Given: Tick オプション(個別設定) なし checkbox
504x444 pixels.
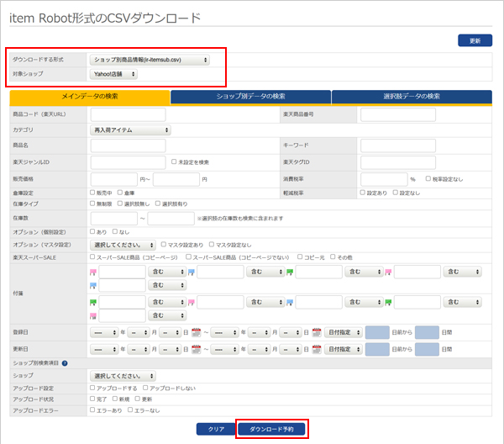Looking at the screenshot, I should [115, 231].
